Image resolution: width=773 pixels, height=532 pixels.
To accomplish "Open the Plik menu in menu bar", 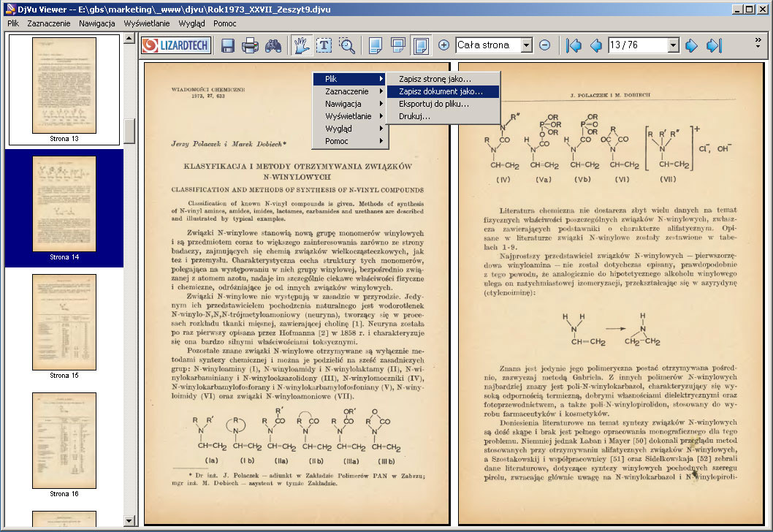I will point(13,23).
